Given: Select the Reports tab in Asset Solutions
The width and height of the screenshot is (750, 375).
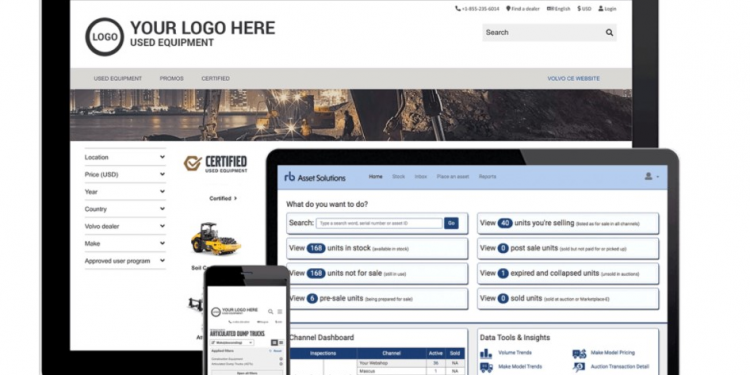Looking at the screenshot, I should (487, 176).
